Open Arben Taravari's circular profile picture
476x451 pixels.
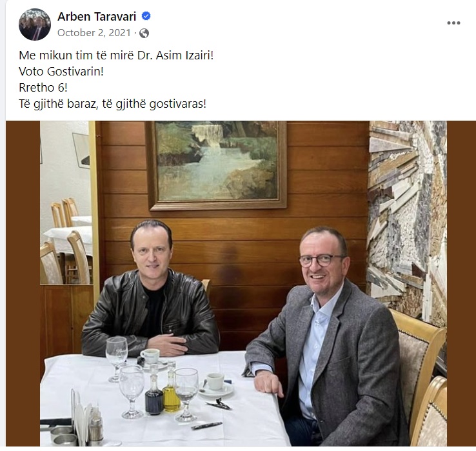pos(35,25)
